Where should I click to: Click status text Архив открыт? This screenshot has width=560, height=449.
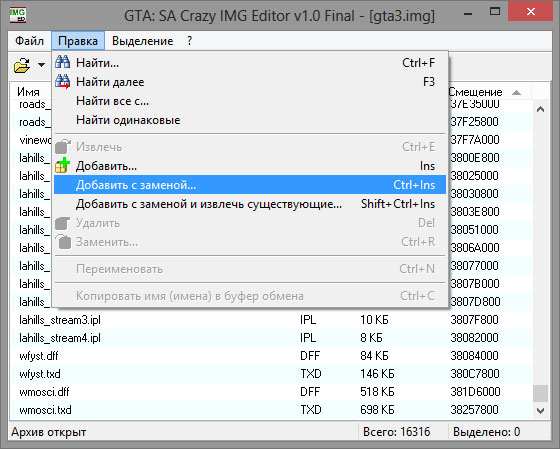(49, 432)
